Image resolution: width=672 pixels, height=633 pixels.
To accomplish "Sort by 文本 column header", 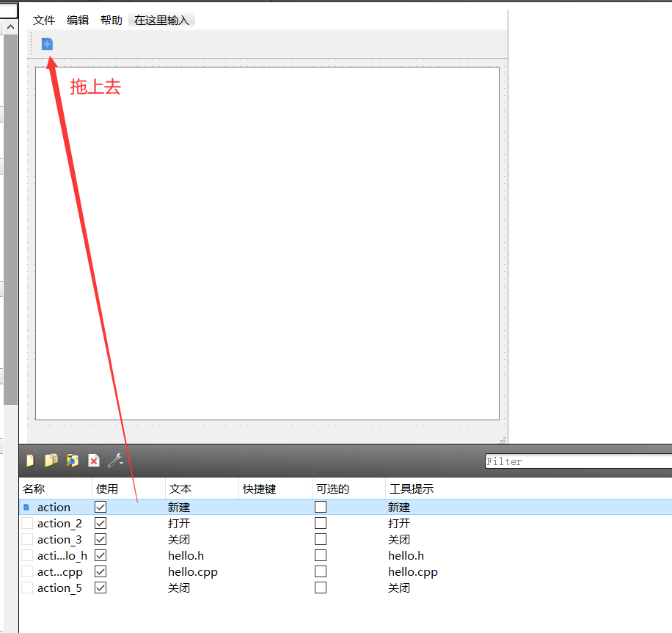I will click(202, 489).
